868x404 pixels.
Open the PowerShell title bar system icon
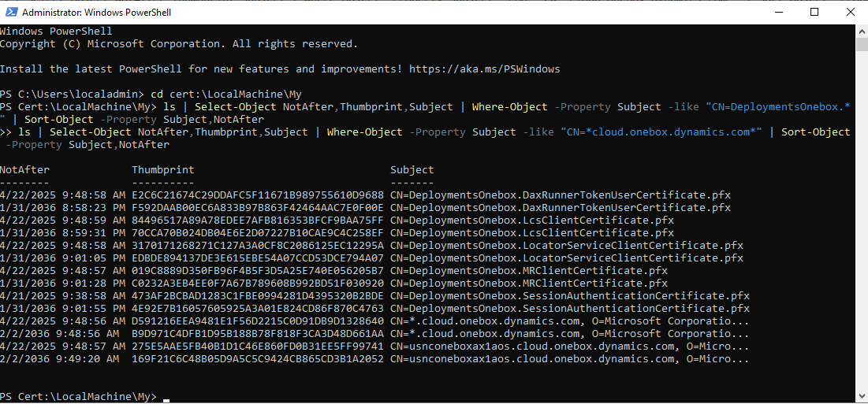(10, 12)
